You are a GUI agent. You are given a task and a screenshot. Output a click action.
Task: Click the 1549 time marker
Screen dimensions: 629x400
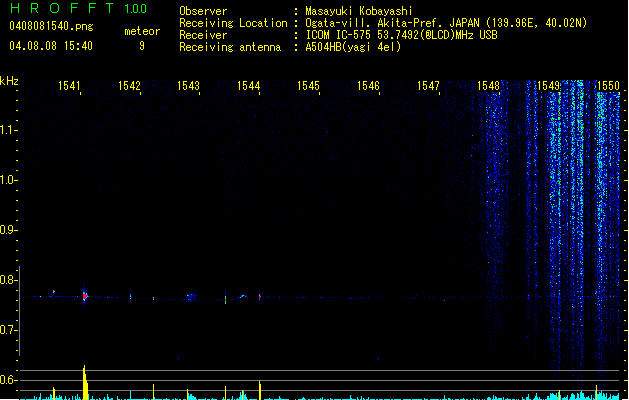[548, 86]
